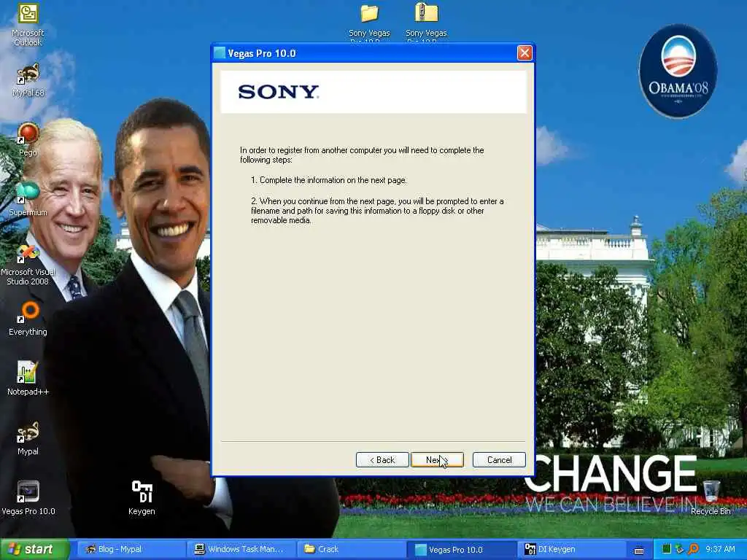The width and height of the screenshot is (747, 560).
Task: Switch to DI Keygen taskbar window
Action: click(x=571, y=550)
